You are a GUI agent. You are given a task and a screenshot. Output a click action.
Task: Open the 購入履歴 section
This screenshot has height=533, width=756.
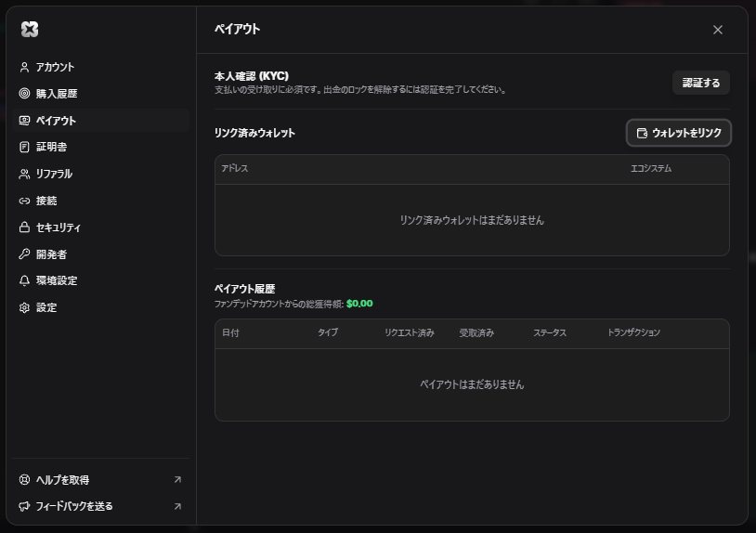click(x=100, y=94)
